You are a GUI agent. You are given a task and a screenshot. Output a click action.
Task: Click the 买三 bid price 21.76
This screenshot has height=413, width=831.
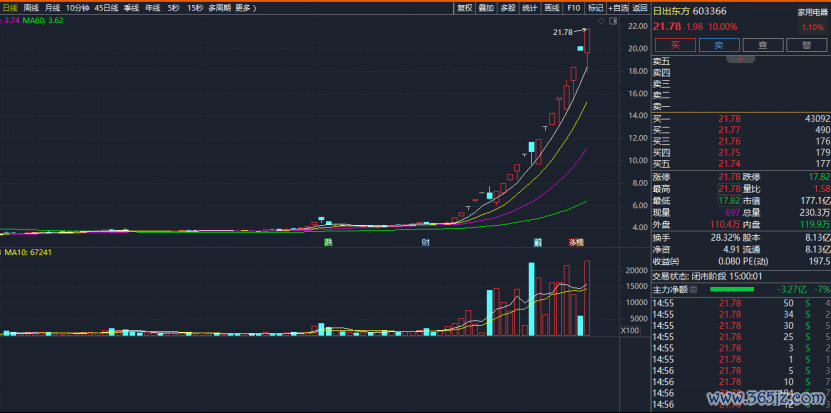(729, 141)
